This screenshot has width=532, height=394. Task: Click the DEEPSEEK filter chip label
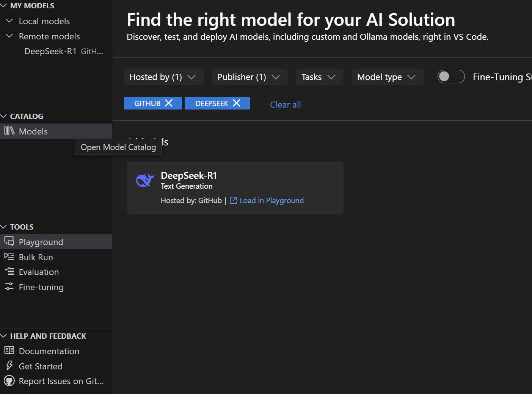[x=212, y=103]
